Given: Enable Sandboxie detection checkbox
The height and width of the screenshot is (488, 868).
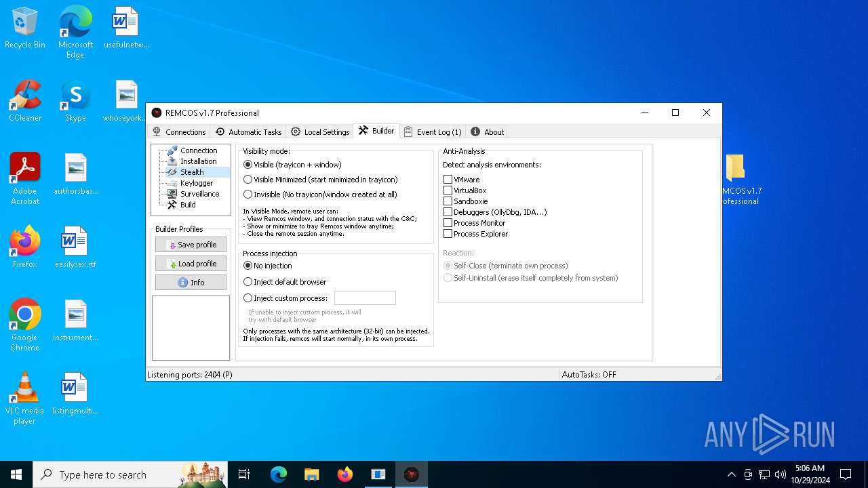Looking at the screenshot, I should [x=448, y=201].
